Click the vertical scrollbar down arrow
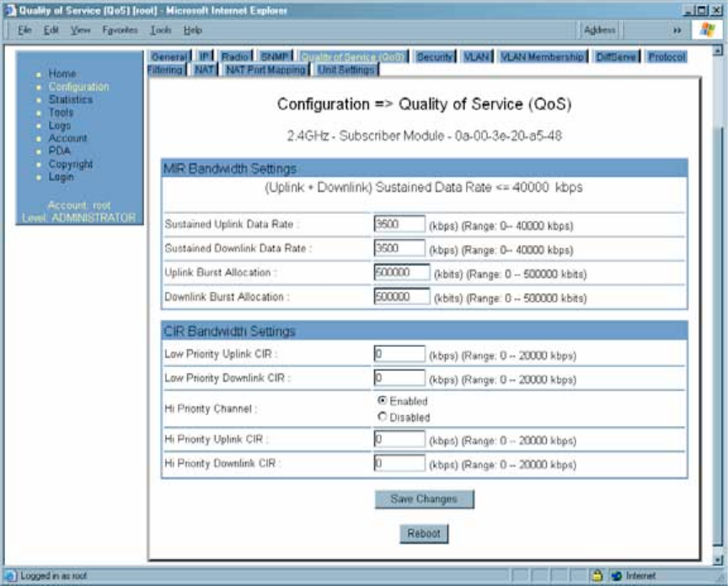The width and height of the screenshot is (728, 586). pyautogui.click(x=718, y=558)
